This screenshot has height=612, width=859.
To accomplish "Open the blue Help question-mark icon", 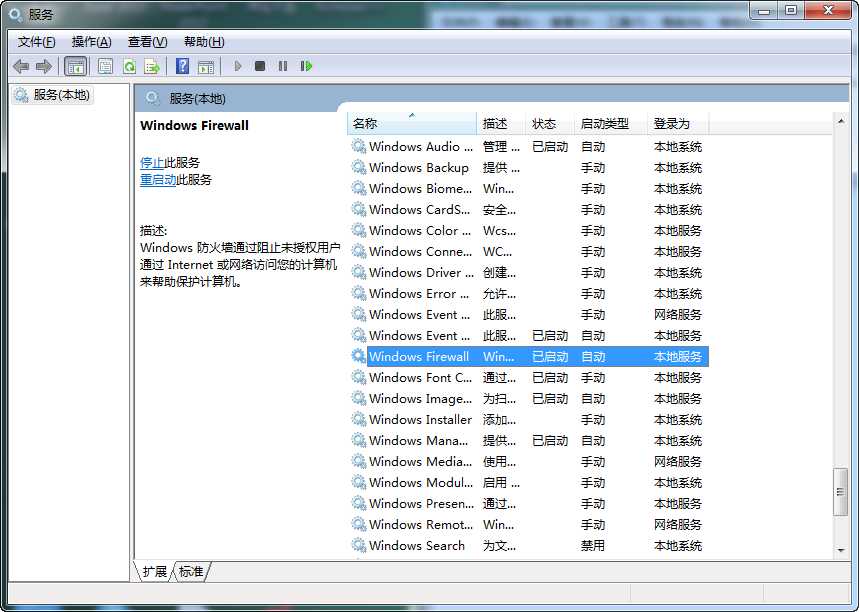I will click(182, 66).
